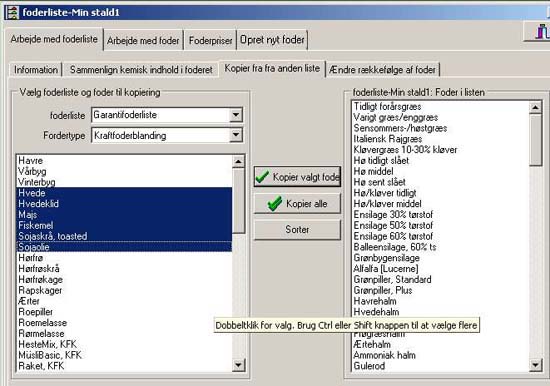Select Sojaskrå, toasted row
This screenshot has width=550, height=386.
pos(124,236)
